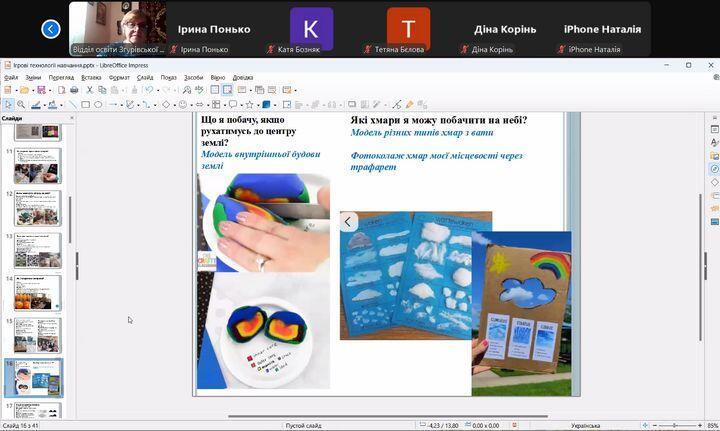
Task: Open the Вставка menu
Action: [x=91, y=78]
